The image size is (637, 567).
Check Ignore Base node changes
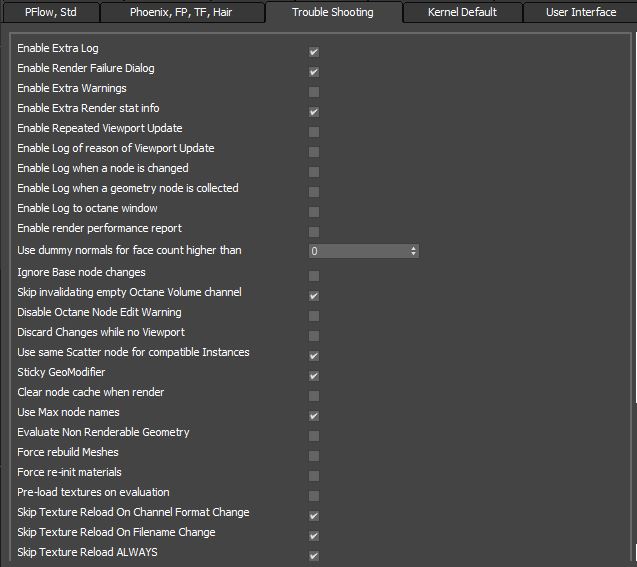coord(314,275)
